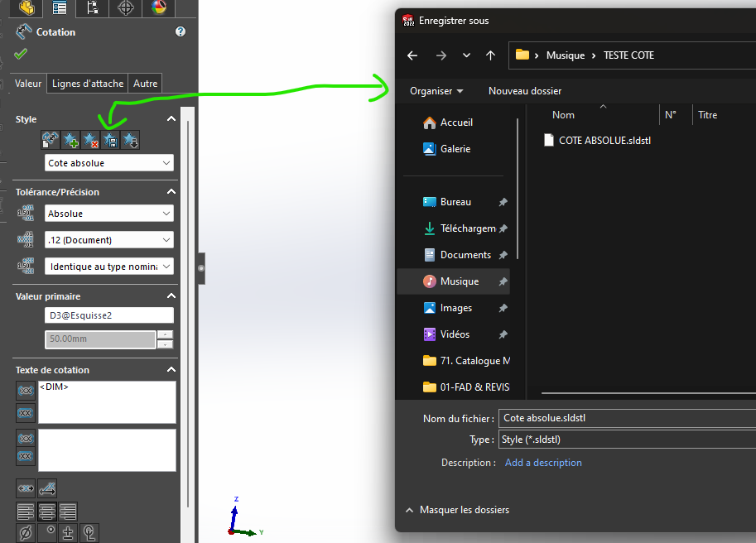Toggle center justify for dimension text
This screenshot has height=543, width=756.
(x=47, y=512)
